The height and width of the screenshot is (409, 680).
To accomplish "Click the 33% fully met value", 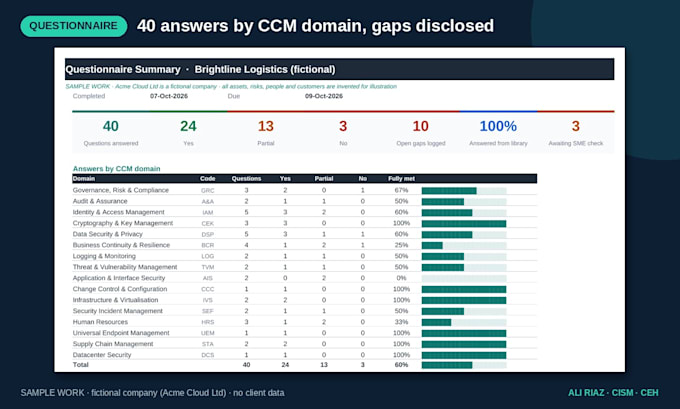I will (401, 322).
